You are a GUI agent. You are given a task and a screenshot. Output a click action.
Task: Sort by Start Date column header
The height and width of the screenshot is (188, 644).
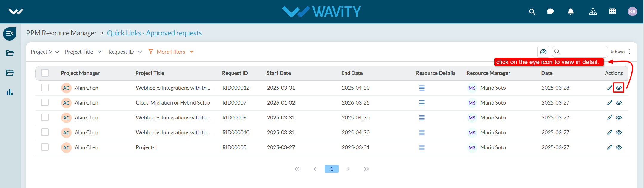tap(279, 73)
